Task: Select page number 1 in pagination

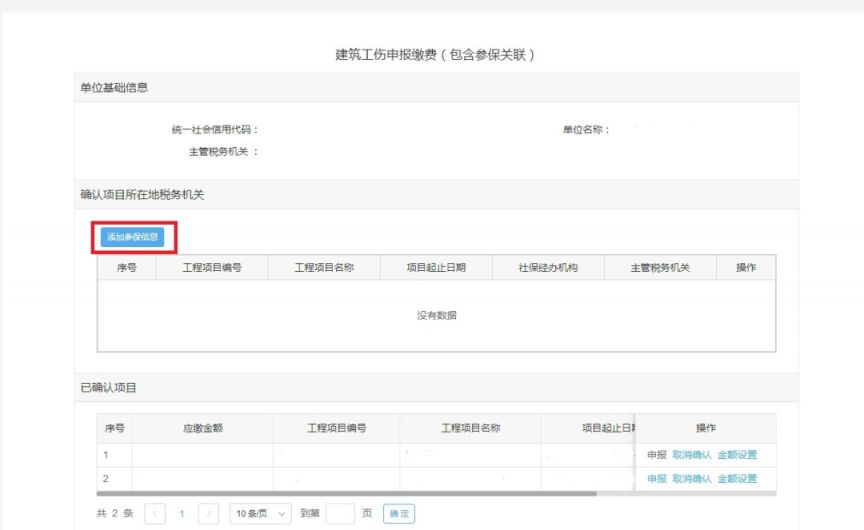Action: (182, 513)
